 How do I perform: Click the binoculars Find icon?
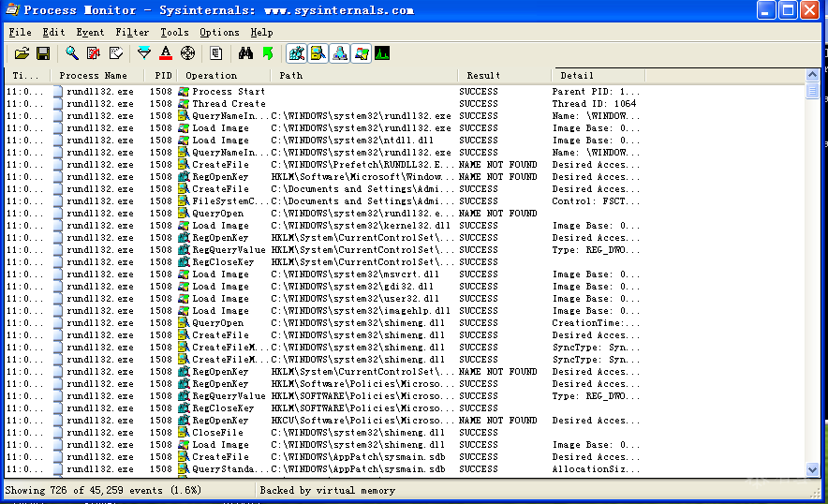(245, 53)
